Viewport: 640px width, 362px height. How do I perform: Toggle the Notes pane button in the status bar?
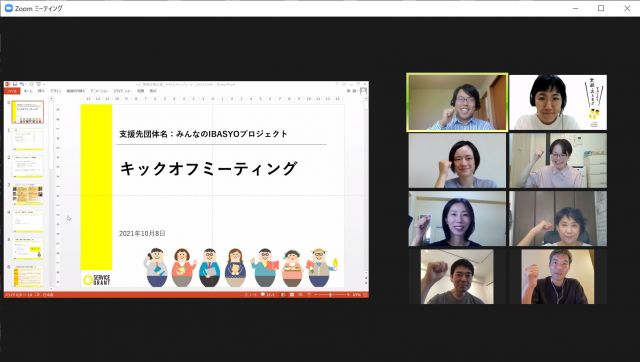250,295
